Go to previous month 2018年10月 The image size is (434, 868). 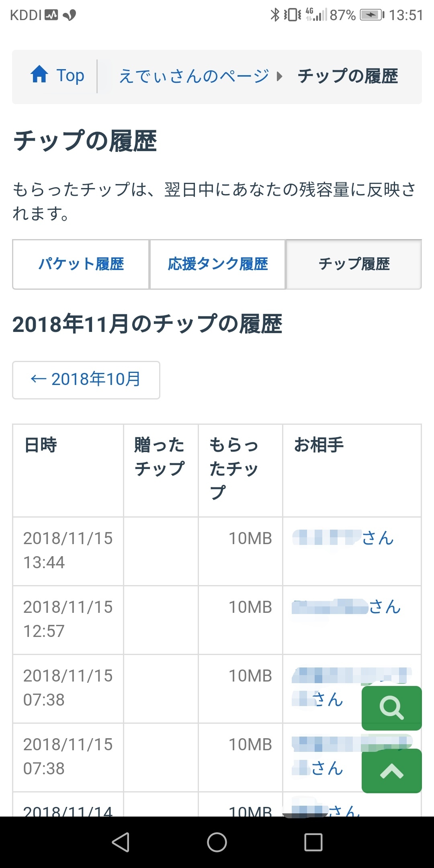(x=86, y=380)
